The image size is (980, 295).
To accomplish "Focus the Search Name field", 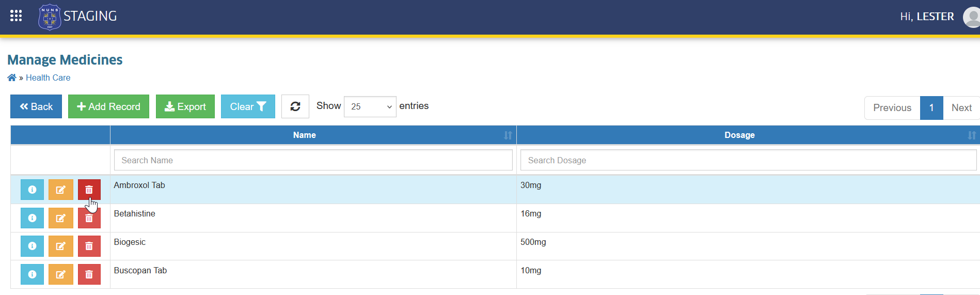I will click(x=313, y=160).
